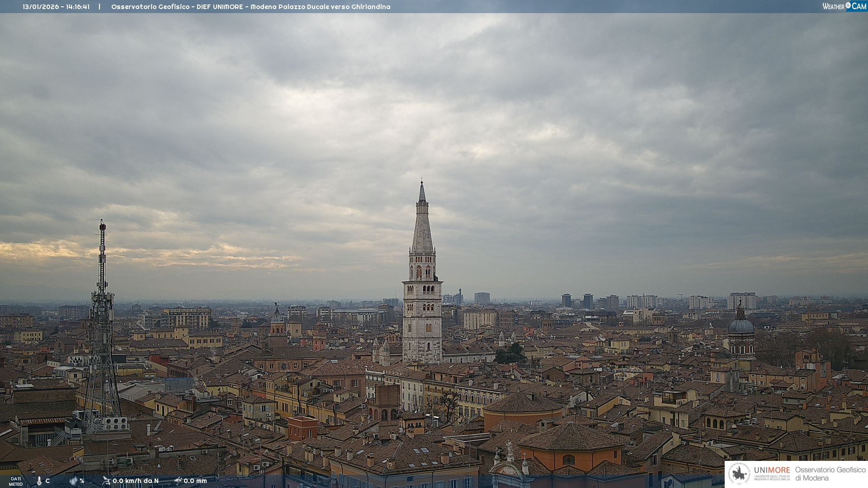Click the telecommunications lattice antenna tower
Image resolution: width=868 pixels, height=488 pixels.
[x=102, y=325]
